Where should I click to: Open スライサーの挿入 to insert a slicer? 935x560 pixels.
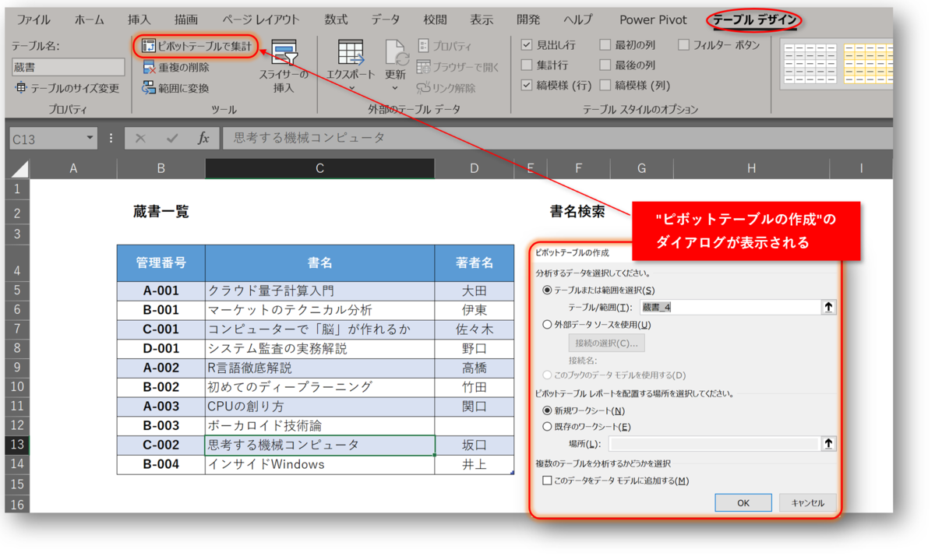click(x=285, y=66)
